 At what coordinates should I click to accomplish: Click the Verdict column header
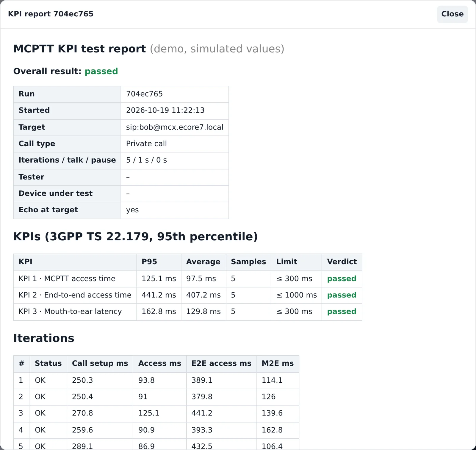342,262
